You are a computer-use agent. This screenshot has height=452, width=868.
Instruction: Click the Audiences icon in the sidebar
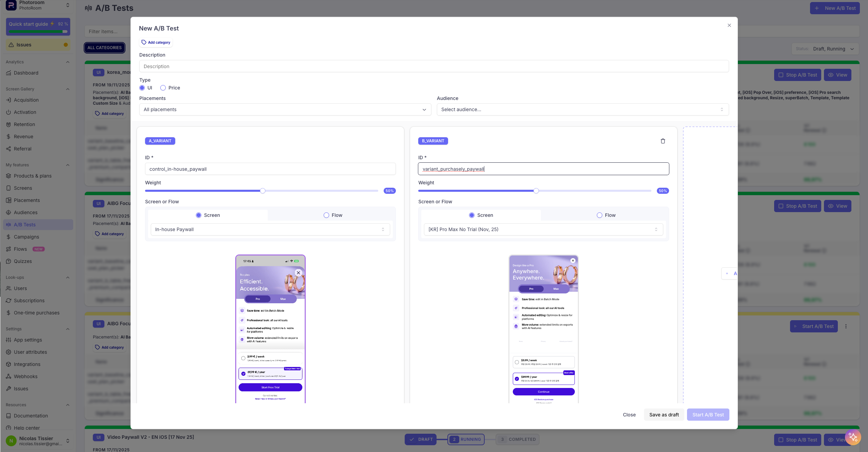tap(8, 212)
